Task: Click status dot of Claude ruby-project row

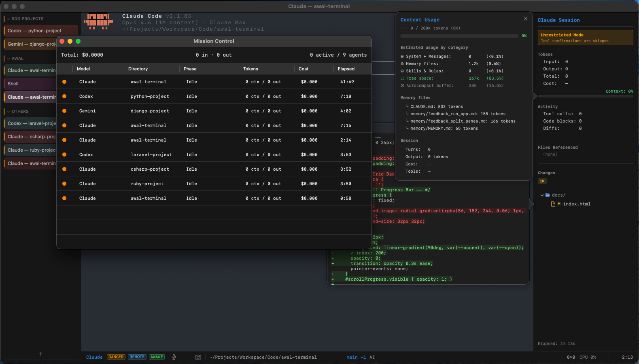Action: coord(64,184)
